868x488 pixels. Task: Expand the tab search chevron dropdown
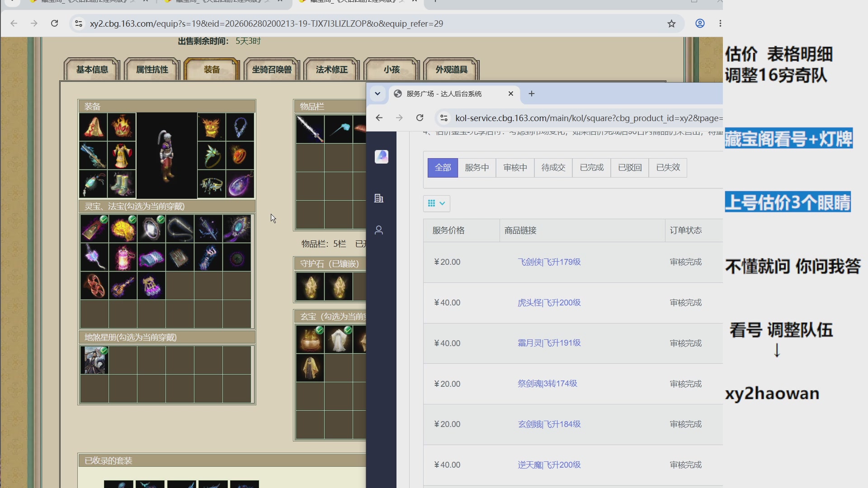(x=377, y=94)
